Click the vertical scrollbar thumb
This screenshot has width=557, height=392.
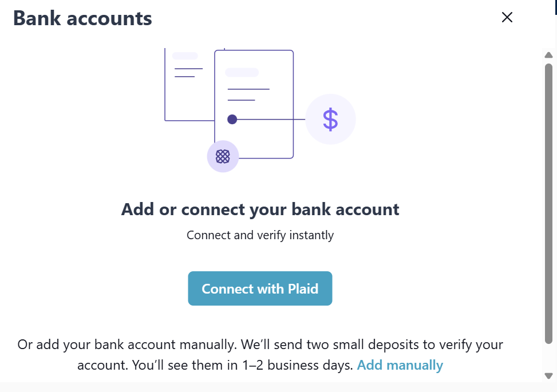tap(548, 200)
